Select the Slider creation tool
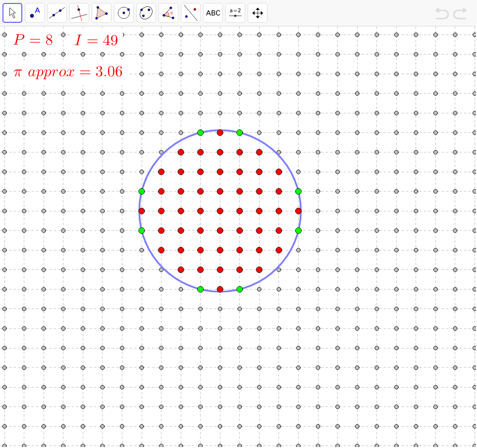The image size is (477, 448). [235, 12]
